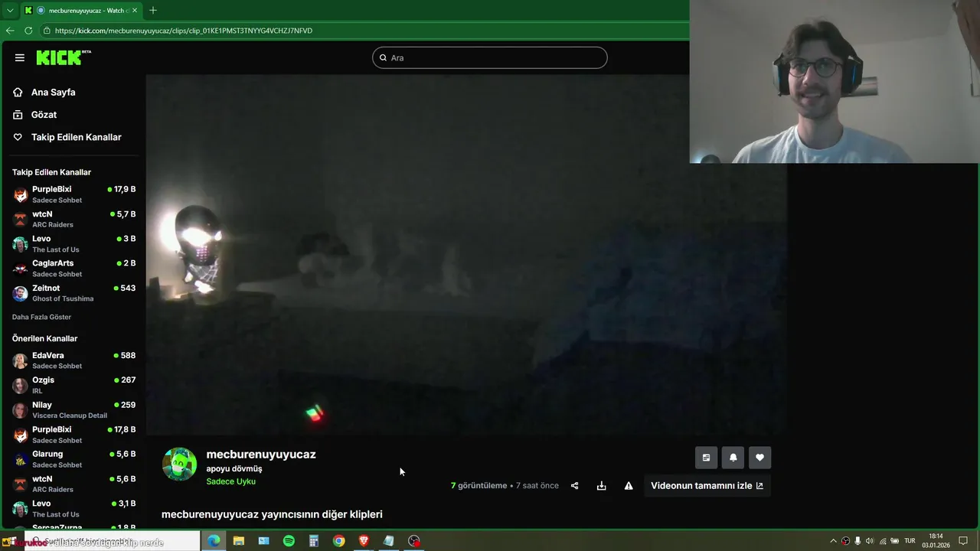Open the Gözat browse page
Screen dimensions: 980x551
point(44,114)
